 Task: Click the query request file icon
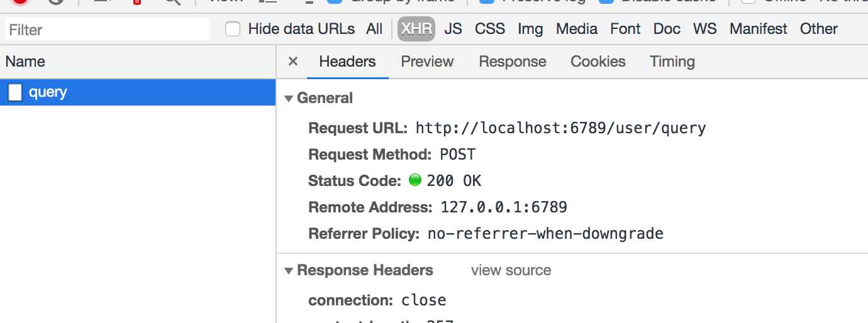(15, 92)
